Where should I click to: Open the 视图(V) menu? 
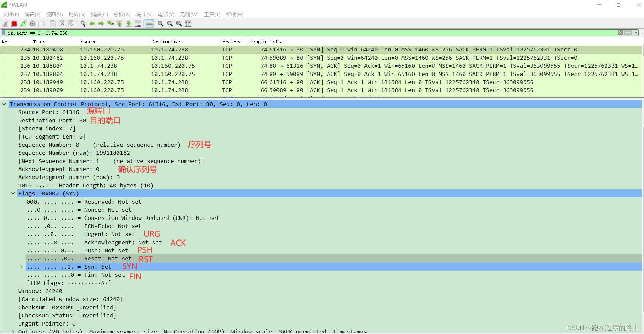point(54,15)
